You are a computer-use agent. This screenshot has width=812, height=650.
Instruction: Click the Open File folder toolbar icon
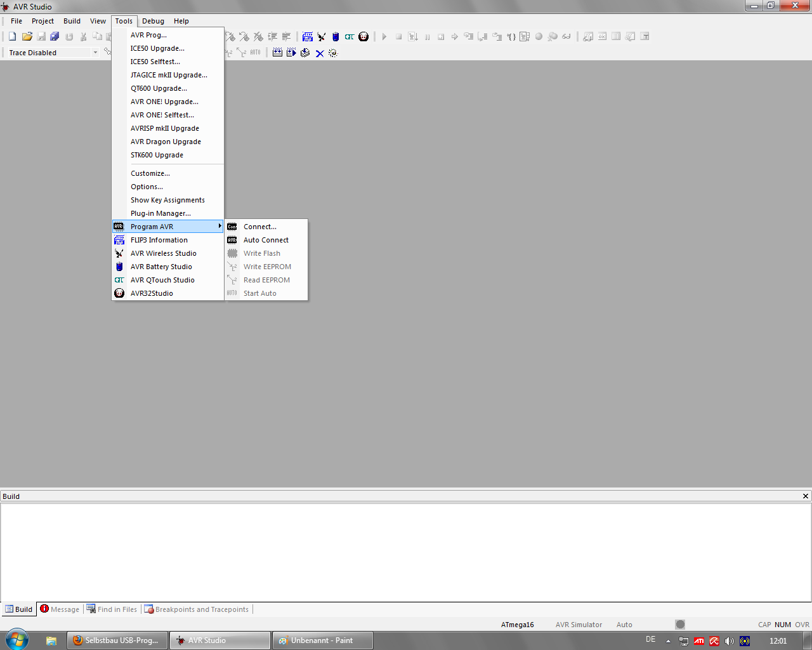(27, 37)
